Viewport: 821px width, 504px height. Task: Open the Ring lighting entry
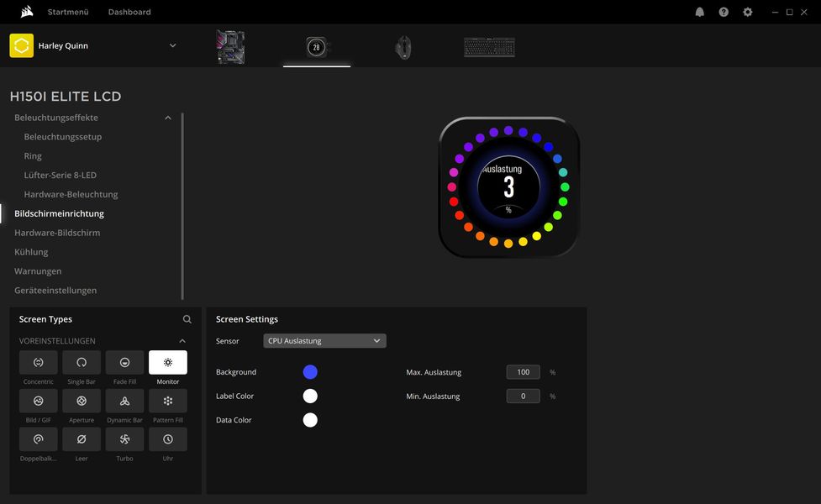click(x=33, y=156)
